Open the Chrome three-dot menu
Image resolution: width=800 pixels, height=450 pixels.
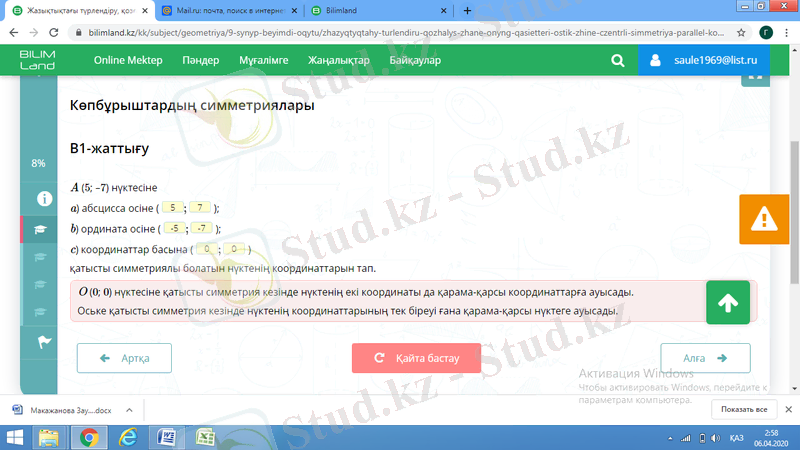click(786, 33)
